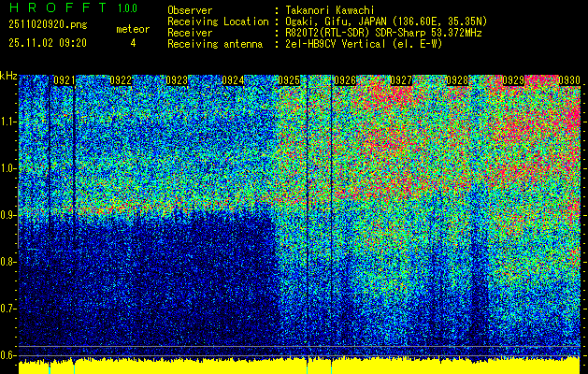Click the 0.9 frequency axis label
The image size is (588, 374).
point(8,215)
